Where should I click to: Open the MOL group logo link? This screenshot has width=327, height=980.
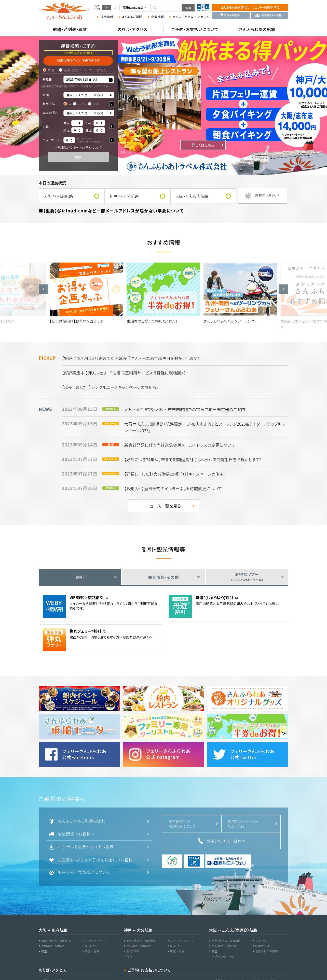(x=203, y=8)
